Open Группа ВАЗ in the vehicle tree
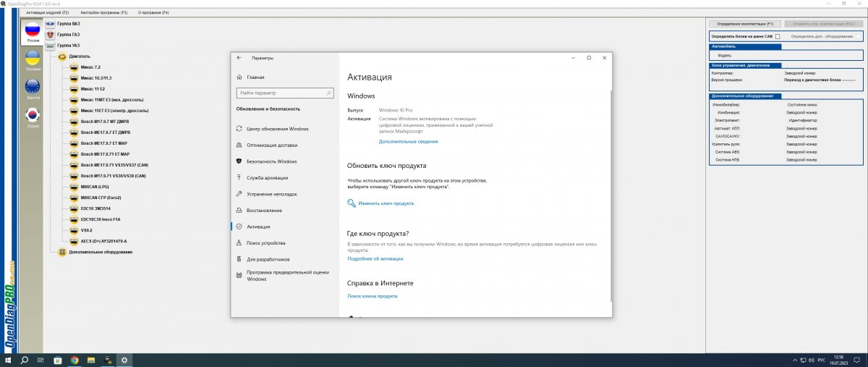This screenshot has height=367, width=868. click(x=68, y=24)
